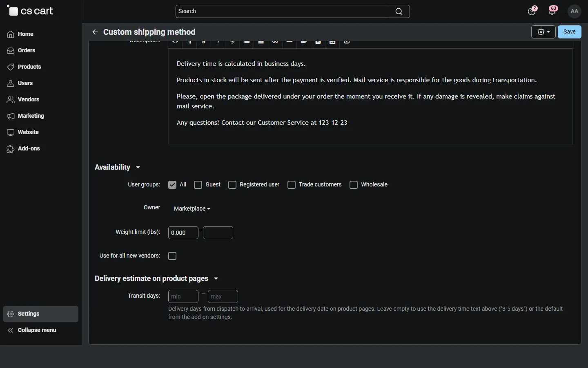Enable the Registered user group checkbox
This screenshot has height=368, width=588.
(x=233, y=185)
